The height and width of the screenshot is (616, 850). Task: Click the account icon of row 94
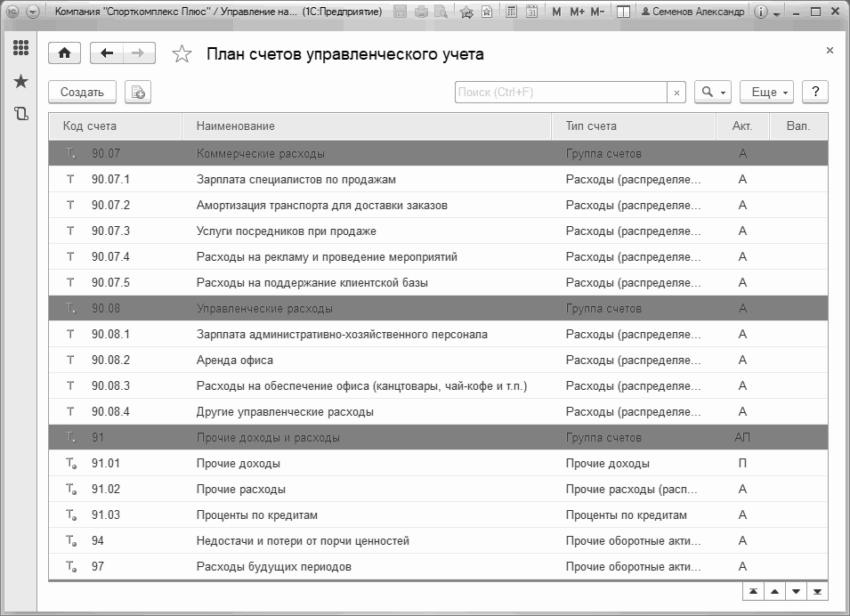(71, 540)
